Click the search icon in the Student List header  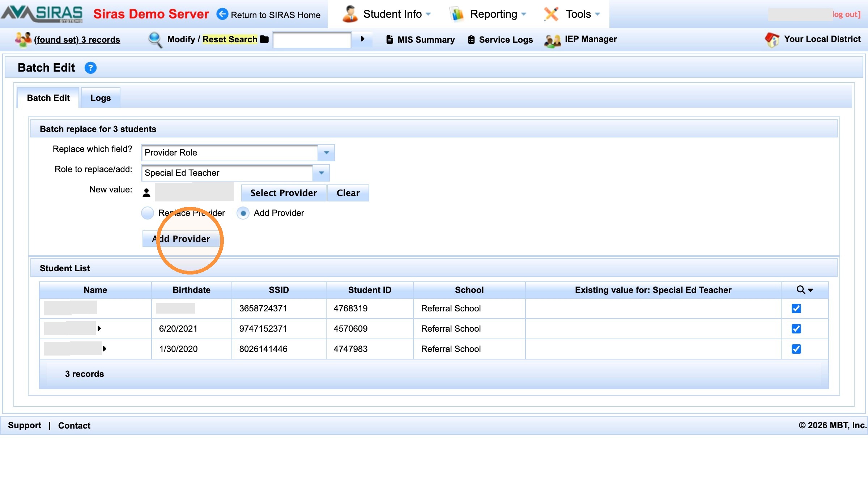tap(801, 290)
